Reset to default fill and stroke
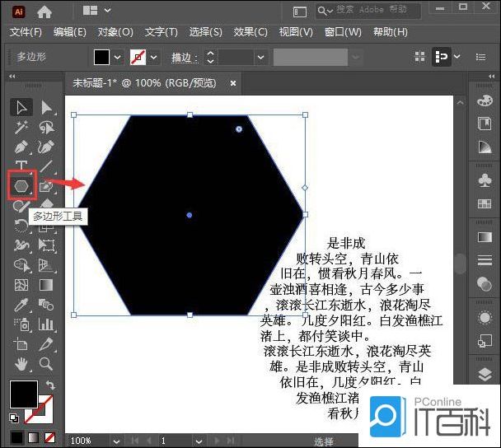The width and height of the screenshot is (501, 448). (14, 418)
